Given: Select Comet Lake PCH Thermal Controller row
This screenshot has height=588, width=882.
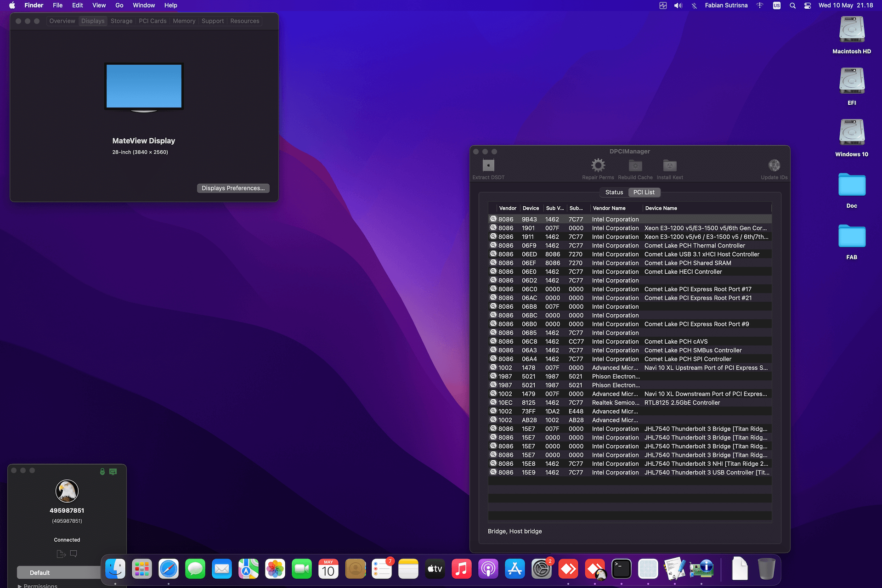Looking at the screenshot, I should tap(630, 246).
